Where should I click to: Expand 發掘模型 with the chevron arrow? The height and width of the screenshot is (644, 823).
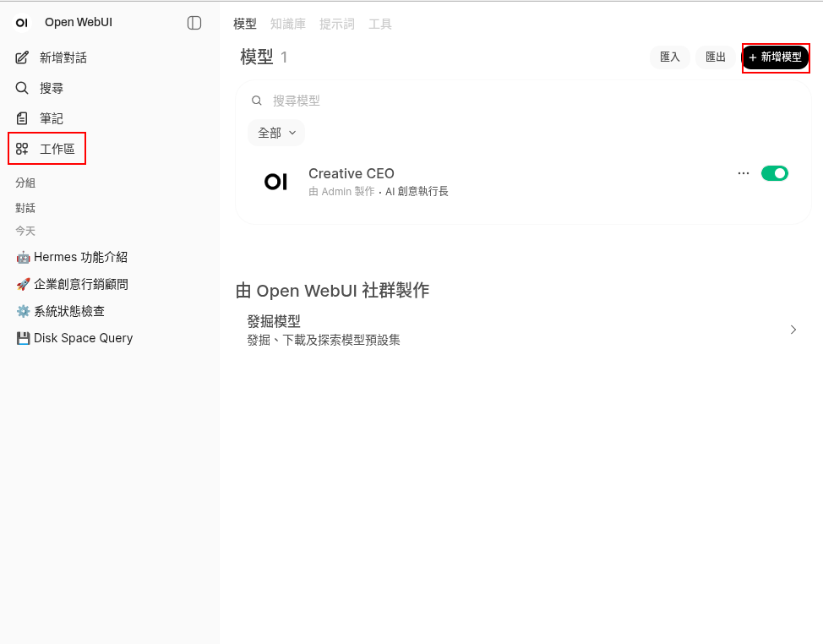(x=793, y=330)
